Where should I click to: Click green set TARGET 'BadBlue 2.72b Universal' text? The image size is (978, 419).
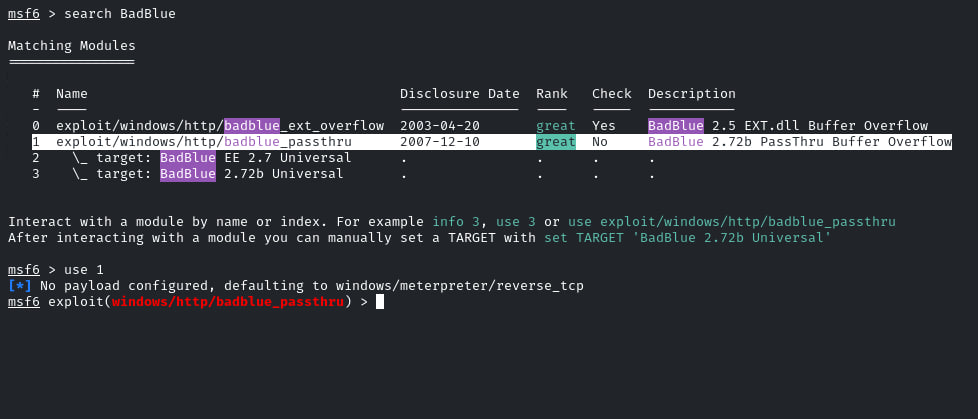[687, 238]
